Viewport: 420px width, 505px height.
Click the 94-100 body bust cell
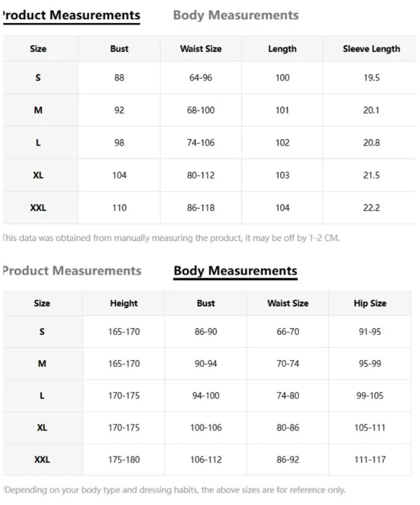[x=206, y=396]
